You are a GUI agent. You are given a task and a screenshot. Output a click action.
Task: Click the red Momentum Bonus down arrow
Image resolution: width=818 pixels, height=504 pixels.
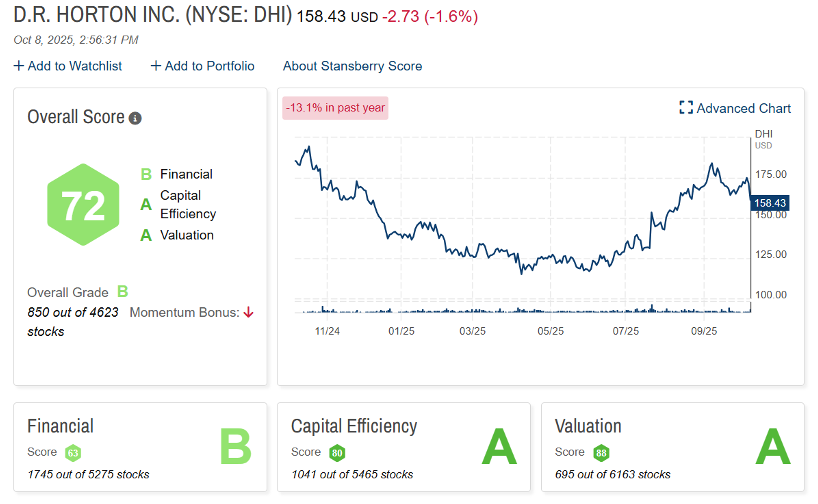tap(249, 312)
